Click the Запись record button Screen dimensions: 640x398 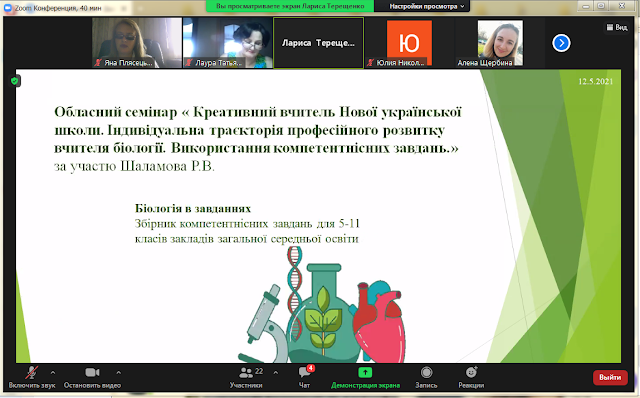(x=426, y=377)
